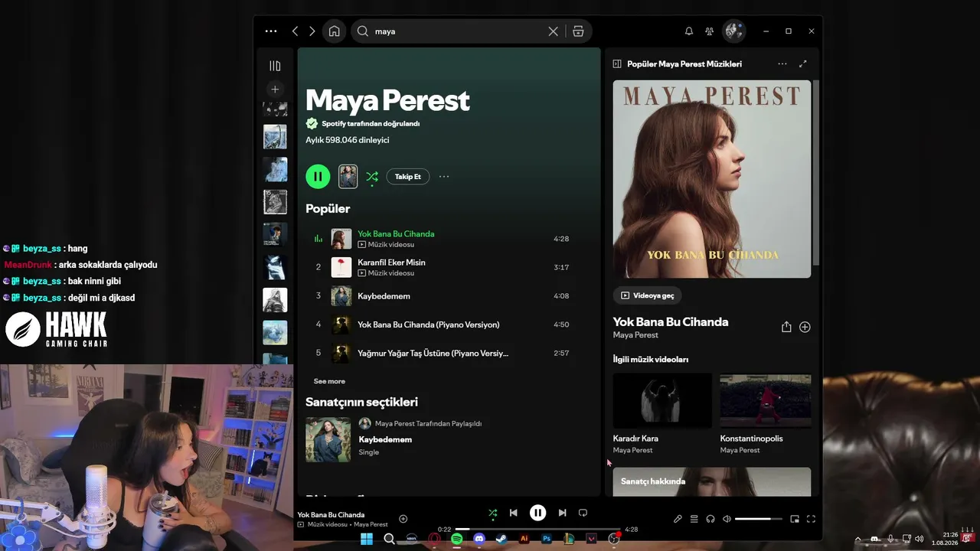Pause the artist with the green button
980x551 pixels.
[318, 177]
